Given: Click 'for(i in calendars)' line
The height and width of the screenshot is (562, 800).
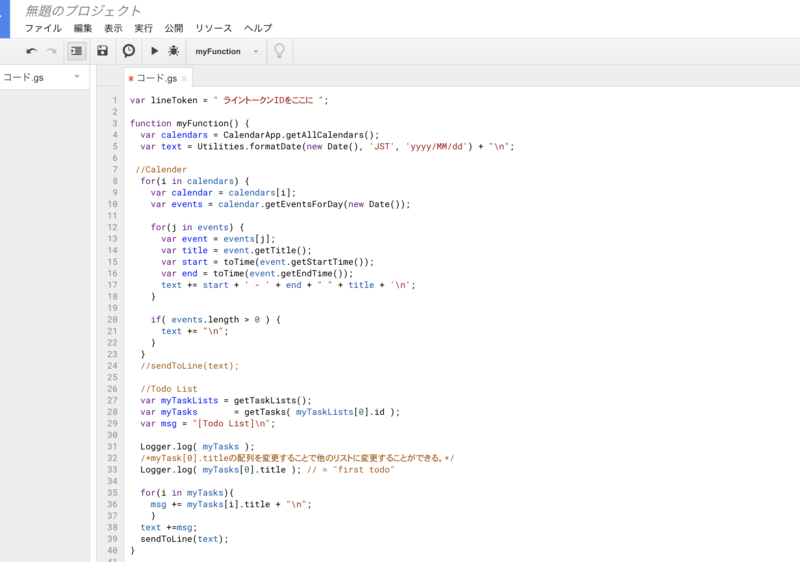Looking at the screenshot, I should 195,181.
